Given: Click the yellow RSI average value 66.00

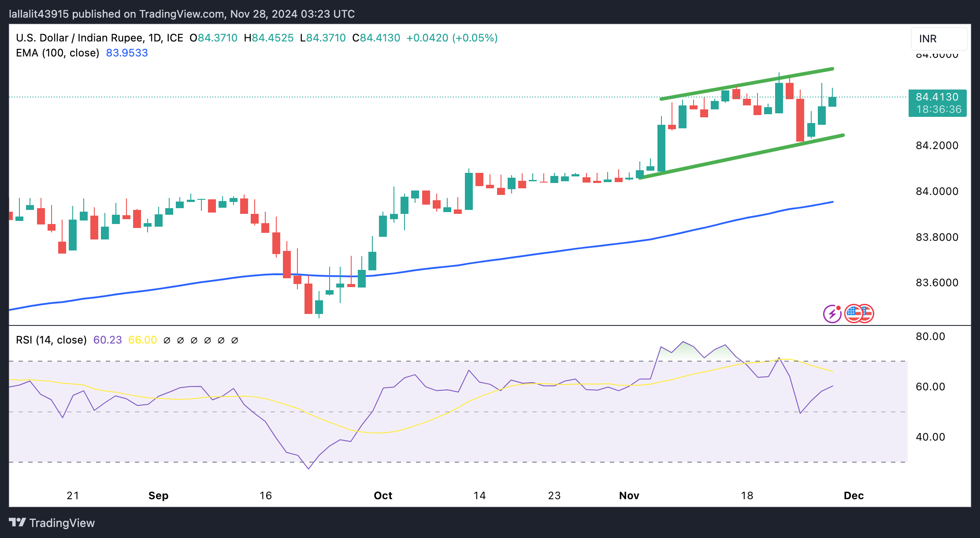Looking at the screenshot, I should pyautogui.click(x=142, y=340).
